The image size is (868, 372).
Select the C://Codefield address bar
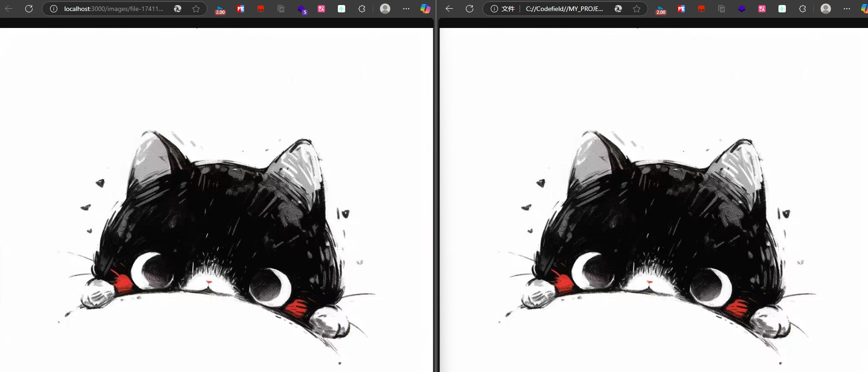coord(565,9)
